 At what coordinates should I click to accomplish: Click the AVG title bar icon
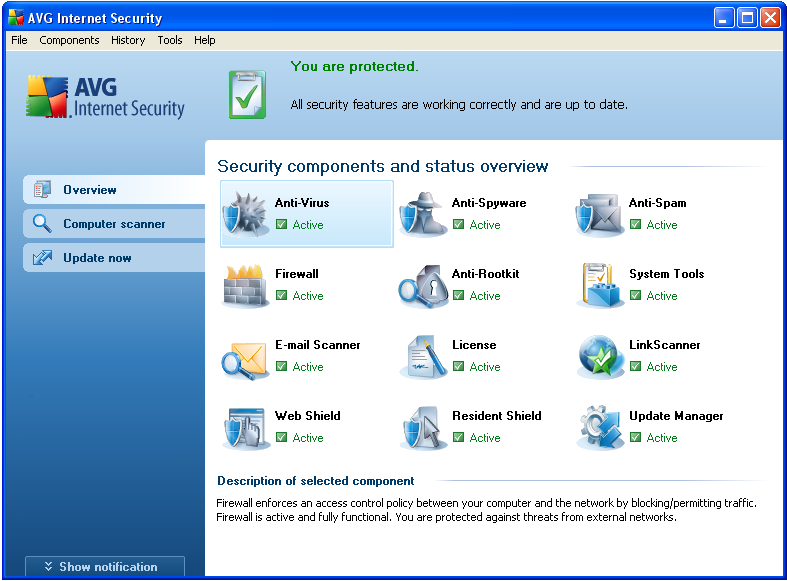(16, 17)
